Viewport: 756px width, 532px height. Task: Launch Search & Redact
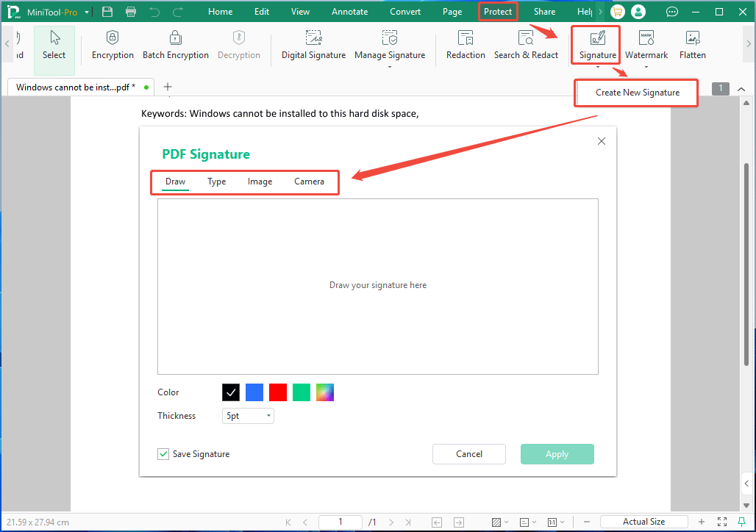point(526,46)
